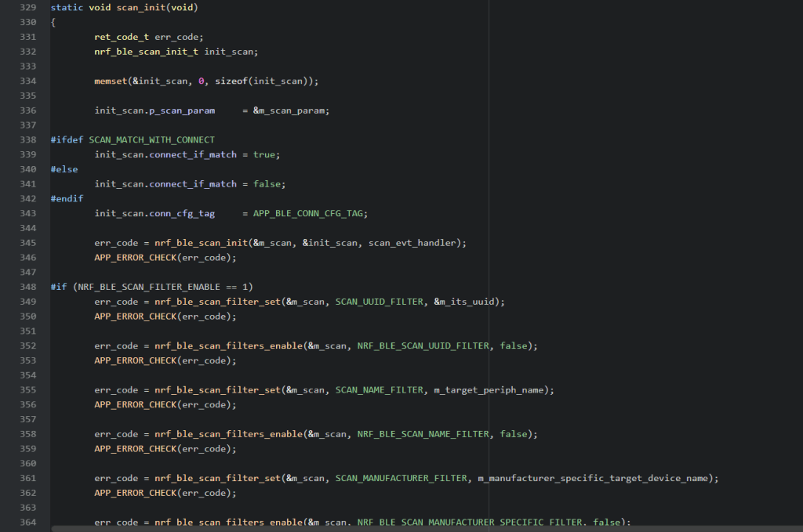Click line number 348 in the gutter
The image size is (803, 532).
click(x=27, y=287)
